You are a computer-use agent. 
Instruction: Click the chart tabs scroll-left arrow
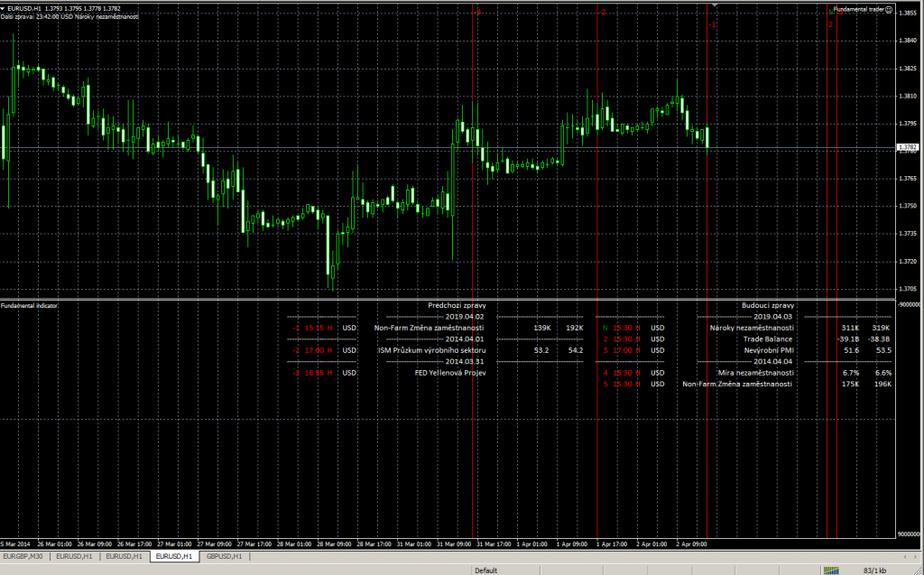point(906,556)
